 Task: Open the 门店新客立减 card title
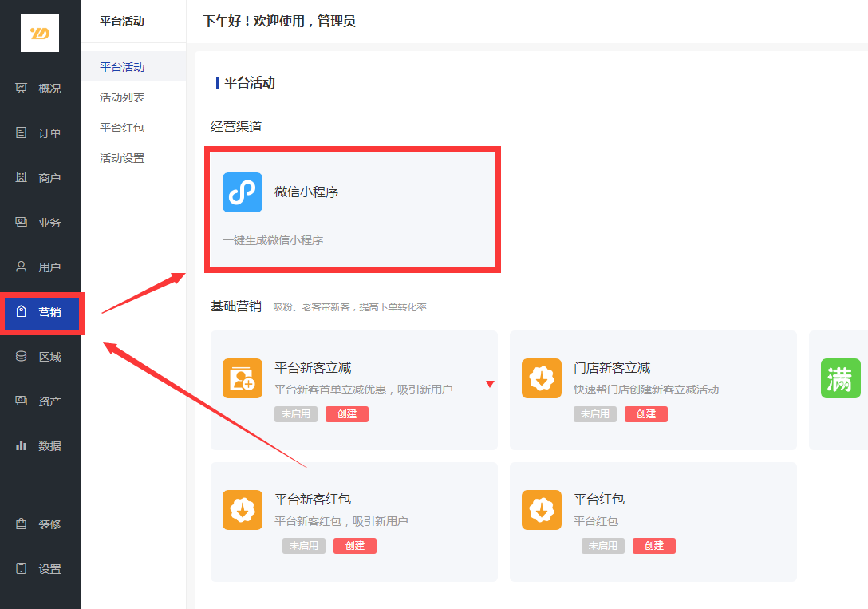[612, 368]
